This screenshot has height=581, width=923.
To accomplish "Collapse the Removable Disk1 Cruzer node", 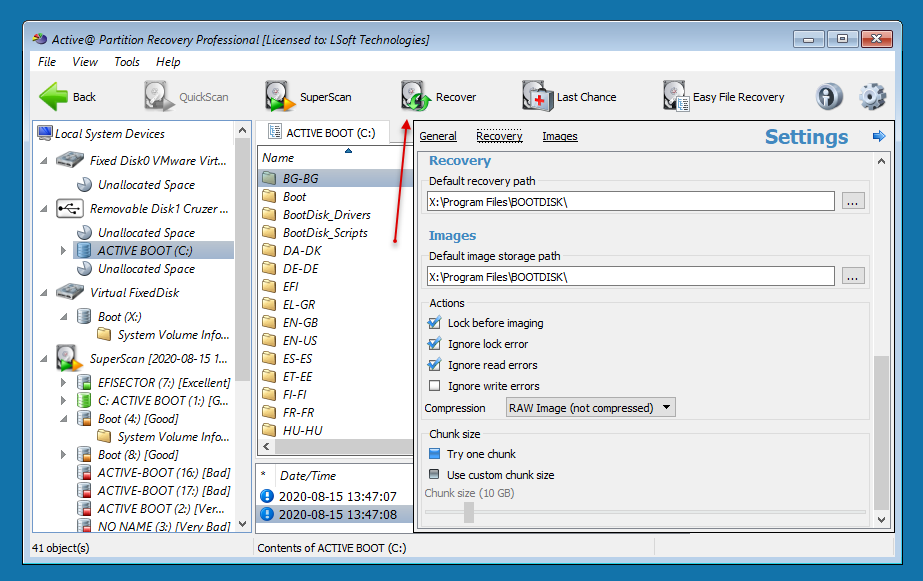I will [44, 208].
